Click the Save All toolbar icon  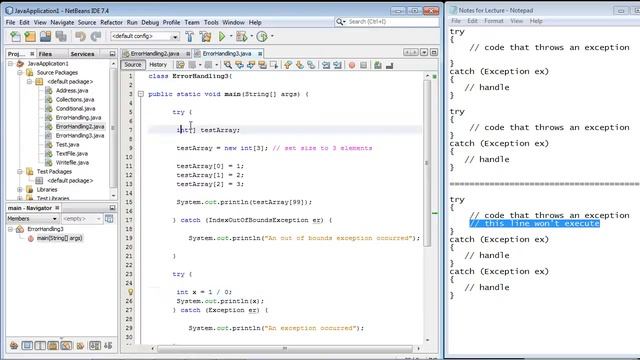tap(61, 37)
